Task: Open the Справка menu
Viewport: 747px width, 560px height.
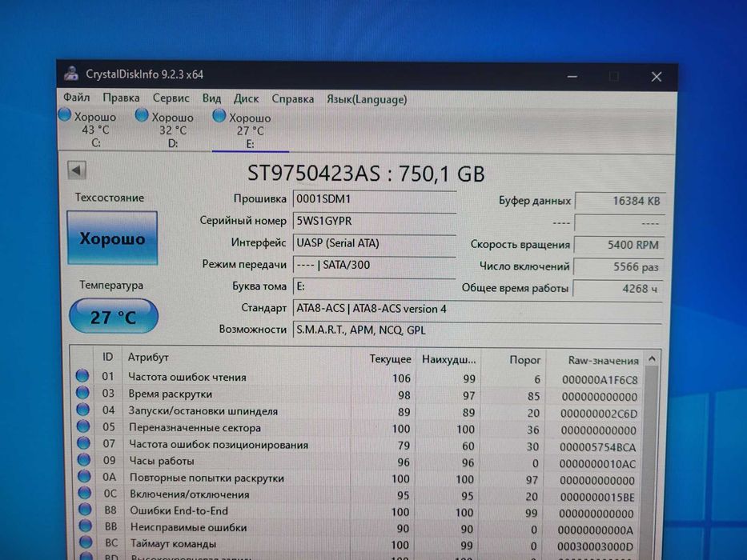Action: tap(292, 99)
